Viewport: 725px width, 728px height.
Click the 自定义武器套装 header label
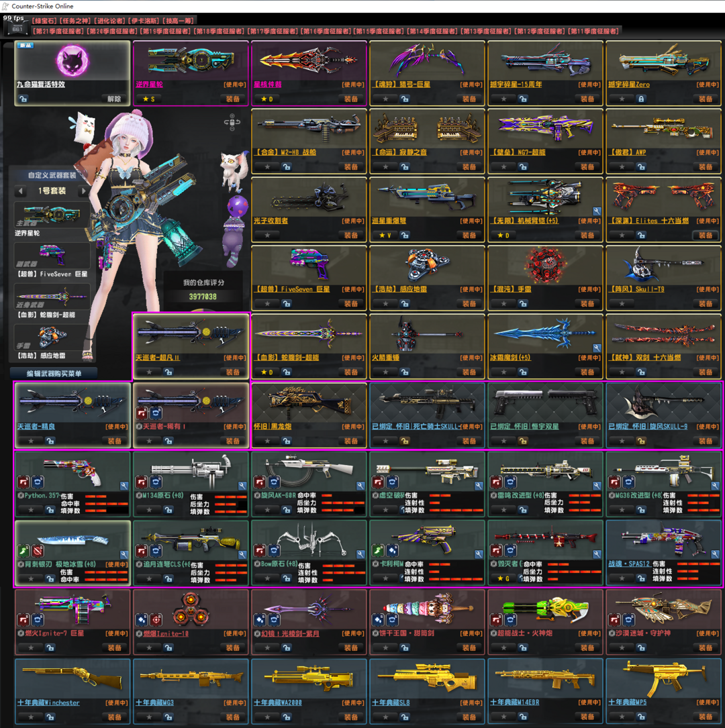coord(52,175)
